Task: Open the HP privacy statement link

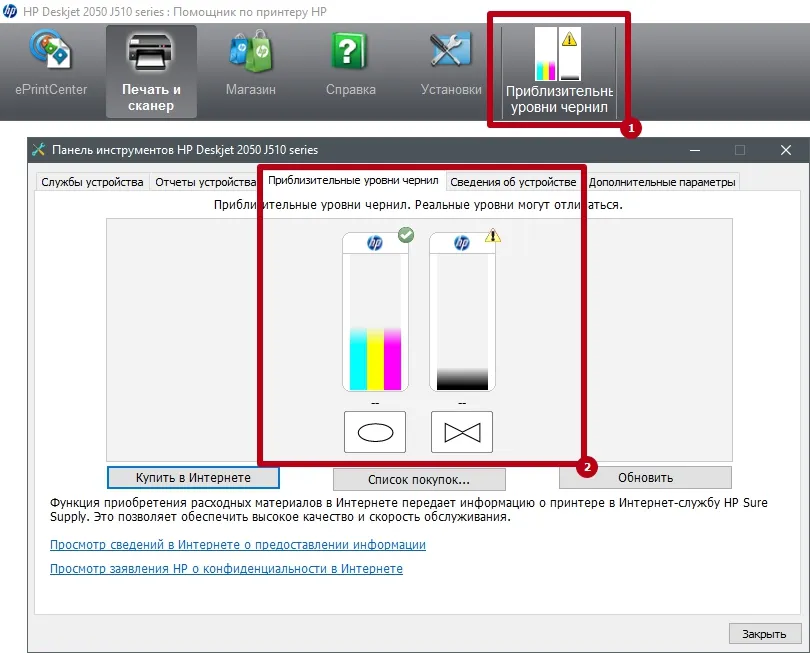Action: pos(226,568)
